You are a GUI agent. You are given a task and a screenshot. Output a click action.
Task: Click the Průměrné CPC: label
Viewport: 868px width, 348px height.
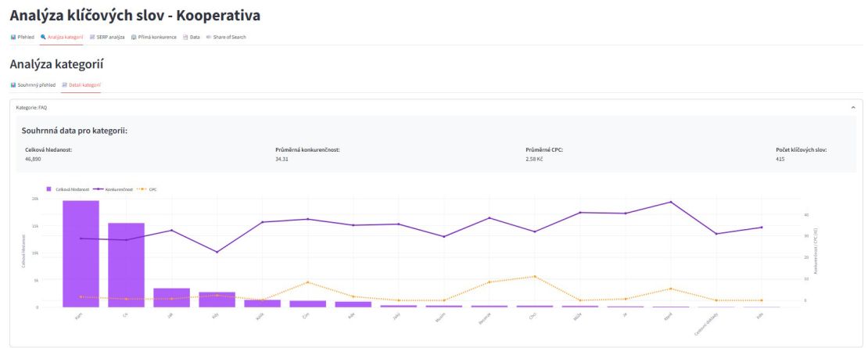[x=544, y=150]
